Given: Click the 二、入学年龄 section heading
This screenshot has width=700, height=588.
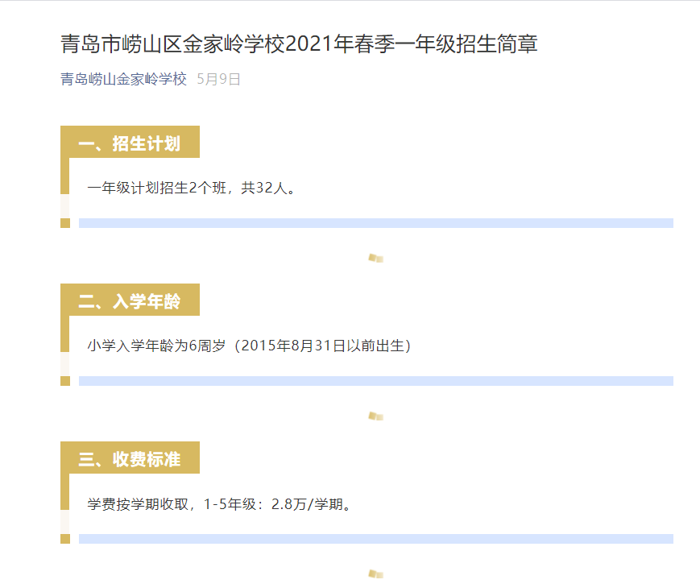Looking at the screenshot, I should click(x=130, y=300).
